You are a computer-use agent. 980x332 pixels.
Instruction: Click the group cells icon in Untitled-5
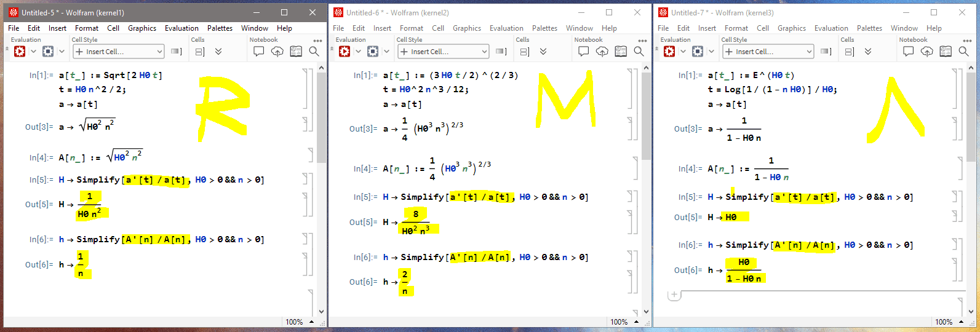click(200, 52)
